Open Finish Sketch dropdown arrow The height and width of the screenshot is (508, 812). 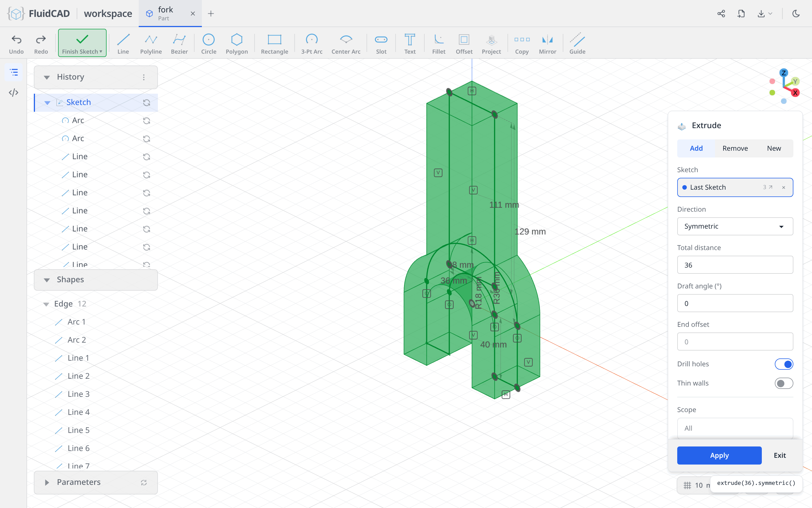(101, 51)
